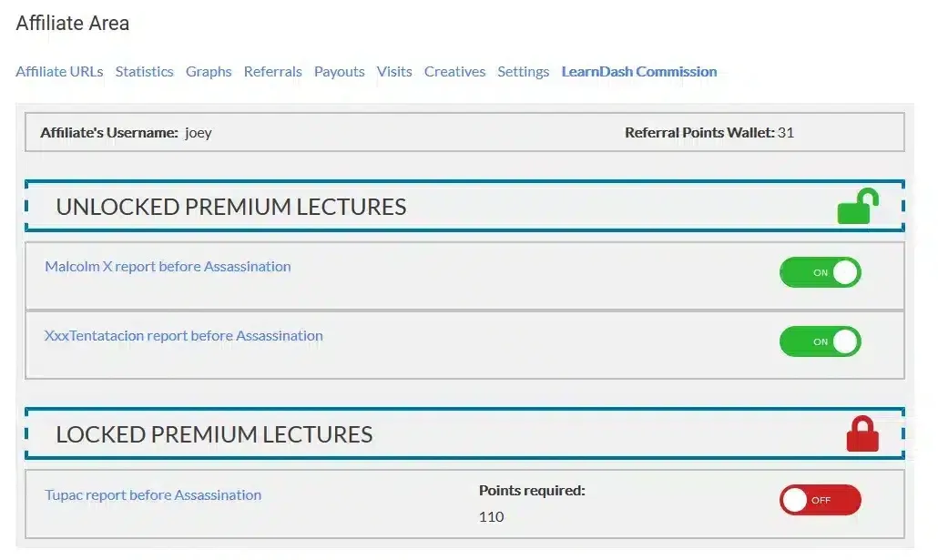Enable the Tupac report lecture toggle
Image resolution: width=938 pixels, height=560 pixels.
pos(820,499)
